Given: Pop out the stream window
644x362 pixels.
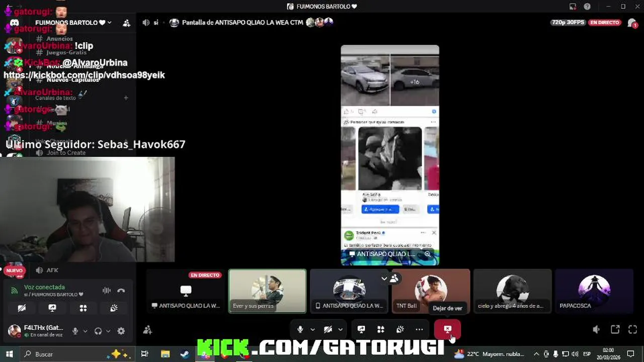Looking at the screenshot, I should (x=615, y=329).
